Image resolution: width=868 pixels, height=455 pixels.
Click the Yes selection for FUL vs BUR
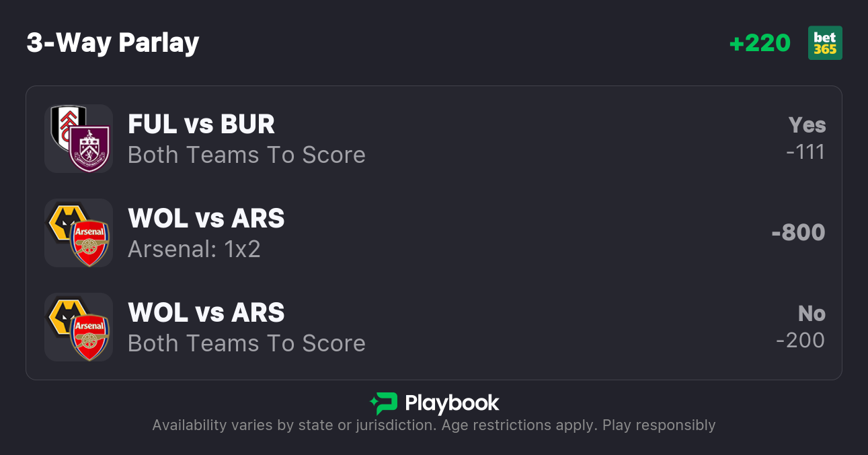tap(807, 125)
